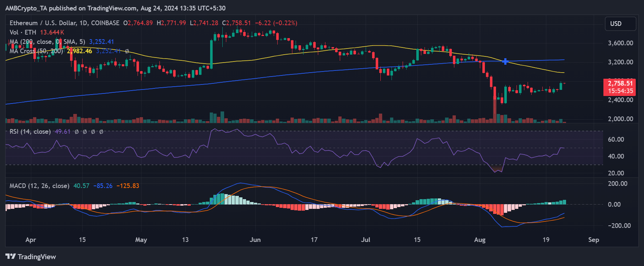Click the volume value 13.644K

point(52,32)
